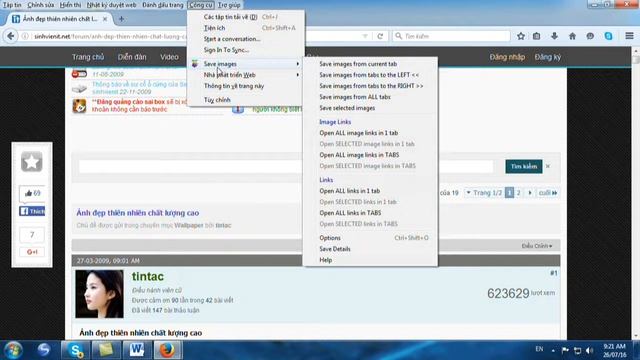
Task: Open Windows Start orb
Action: 13,350
